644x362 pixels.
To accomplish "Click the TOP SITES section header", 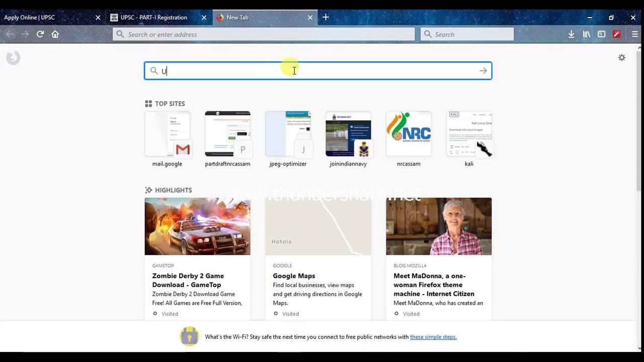I will (x=165, y=104).
